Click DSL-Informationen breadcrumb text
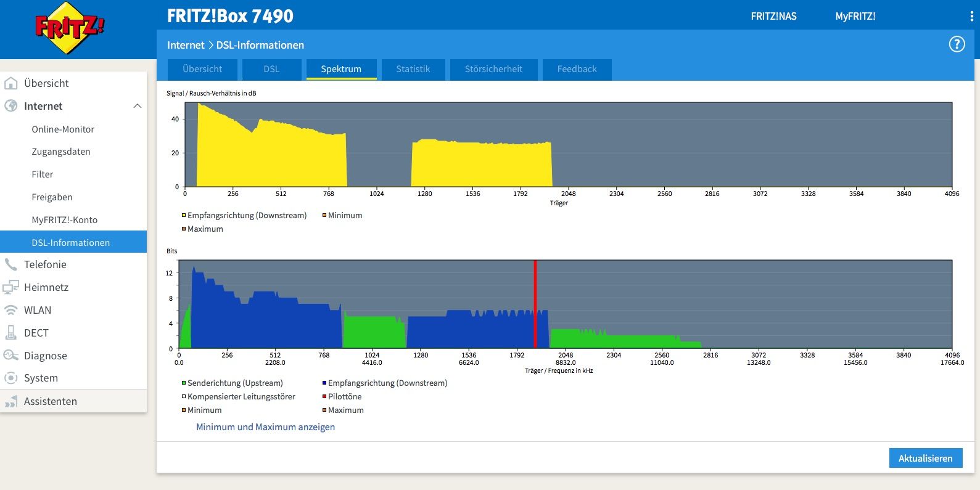 tap(260, 45)
